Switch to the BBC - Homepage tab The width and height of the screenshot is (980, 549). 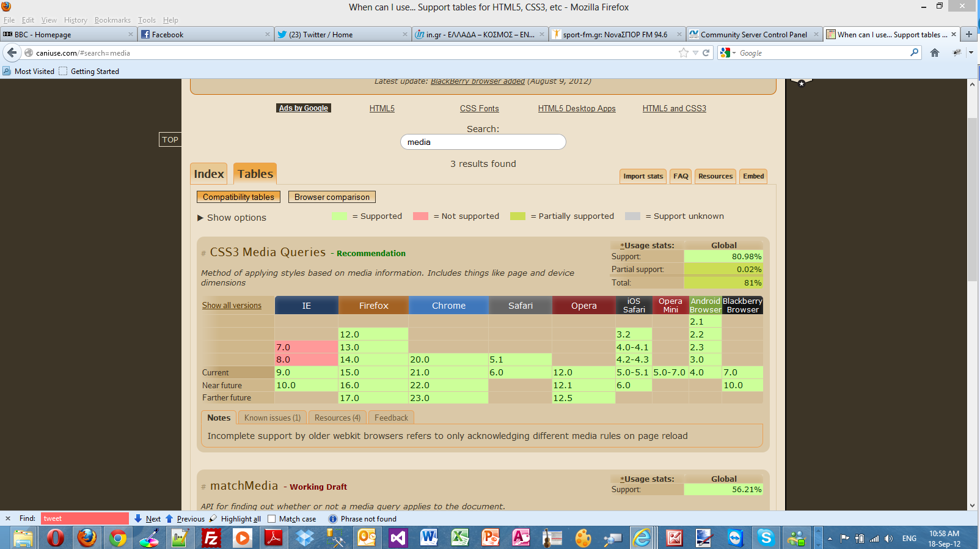click(x=68, y=34)
